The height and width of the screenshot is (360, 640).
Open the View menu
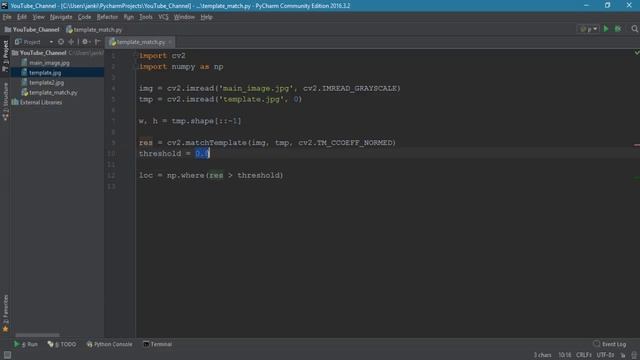click(38, 17)
